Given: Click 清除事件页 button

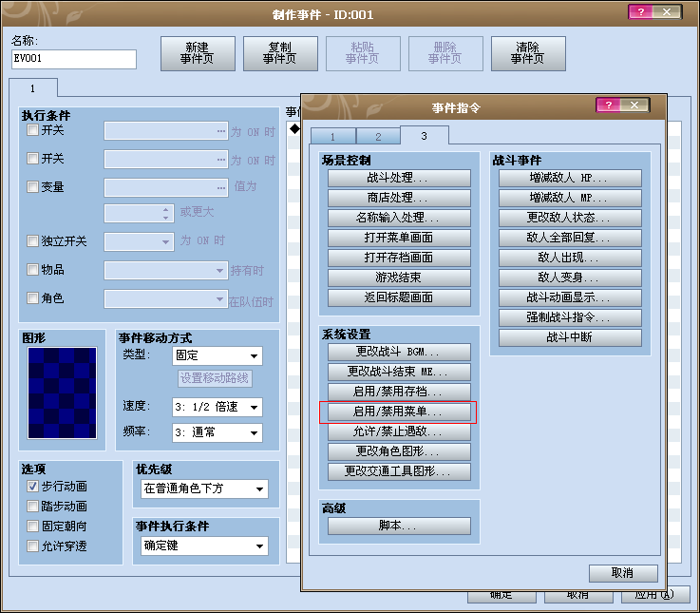Looking at the screenshot, I should click(x=528, y=53).
